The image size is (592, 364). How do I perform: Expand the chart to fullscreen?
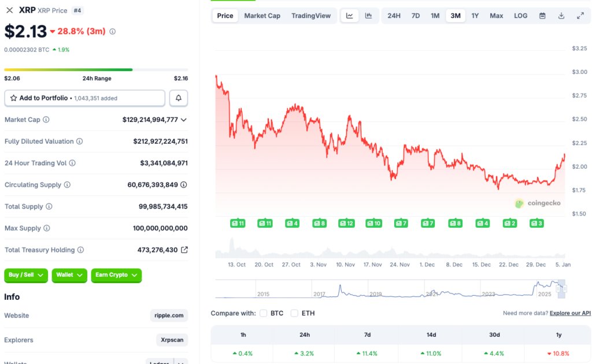[x=580, y=16]
